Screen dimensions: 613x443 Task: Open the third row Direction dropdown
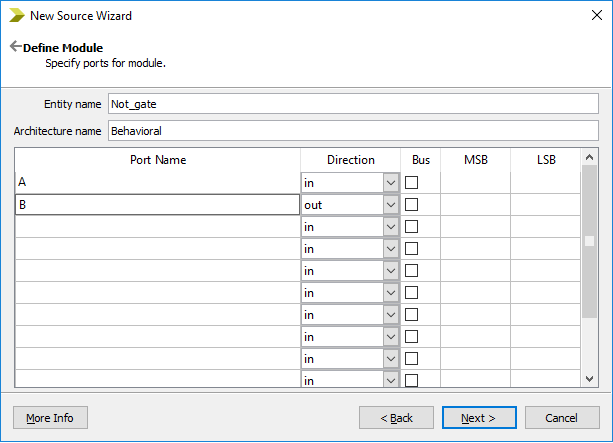(x=390, y=227)
